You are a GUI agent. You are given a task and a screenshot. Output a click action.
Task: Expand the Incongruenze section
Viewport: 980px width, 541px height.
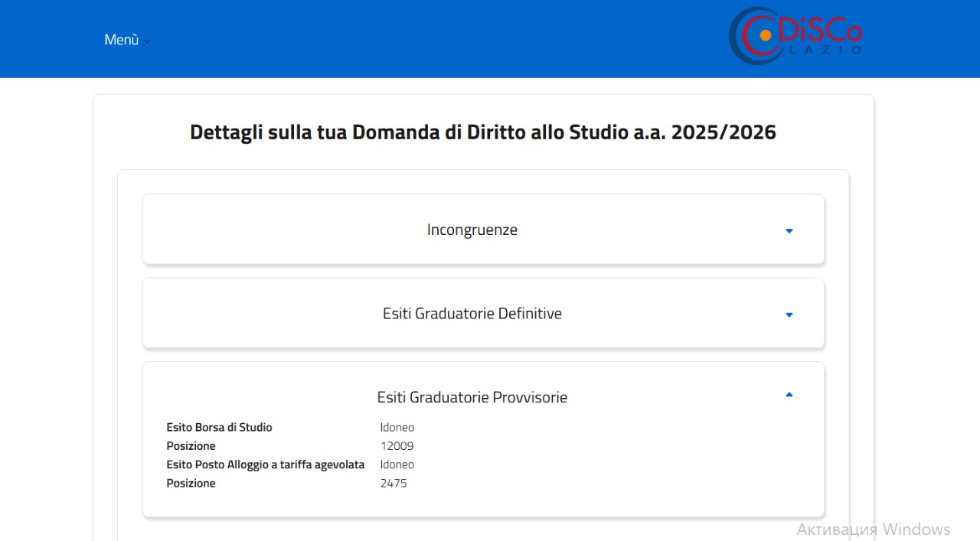pyautogui.click(x=472, y=230)
